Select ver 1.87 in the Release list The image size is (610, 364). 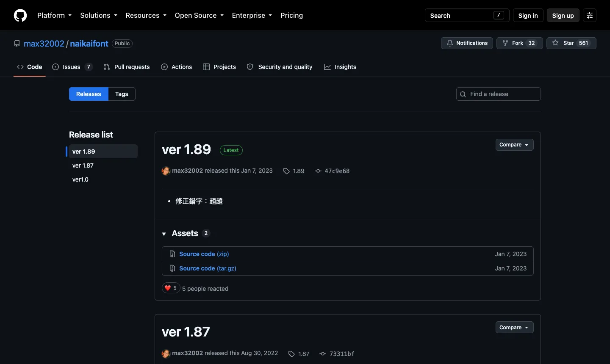pyautogui.click(x=103, y=165)
